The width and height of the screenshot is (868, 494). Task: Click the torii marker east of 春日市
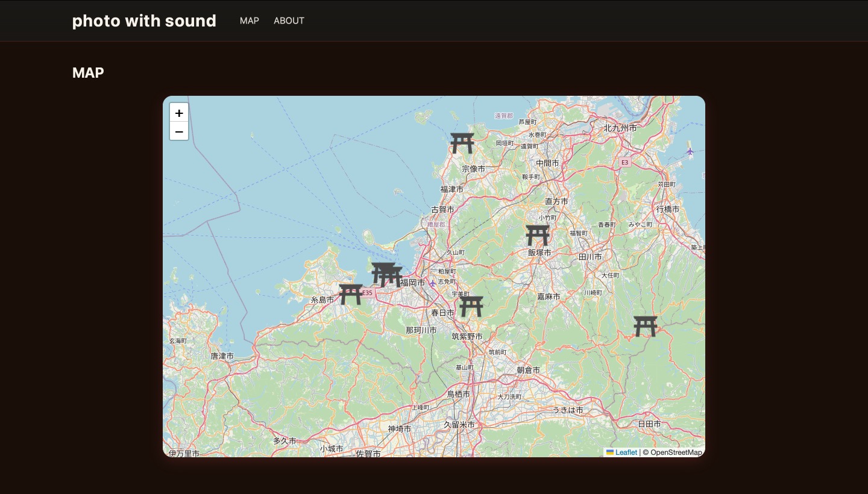coord(471,306)
